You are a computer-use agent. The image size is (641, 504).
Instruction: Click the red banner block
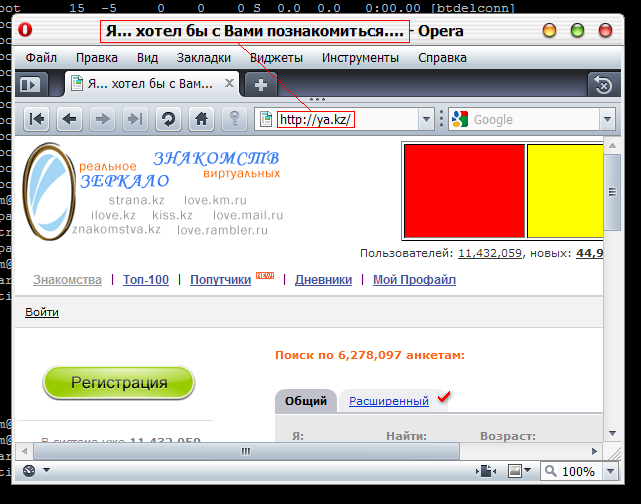[464, 190]
